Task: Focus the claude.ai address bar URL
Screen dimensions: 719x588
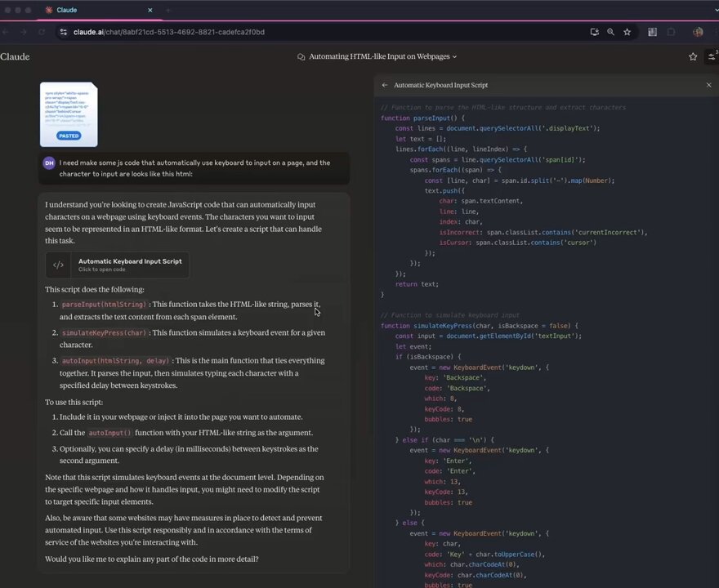Action: pyautogui.click(x=169, y=32)
